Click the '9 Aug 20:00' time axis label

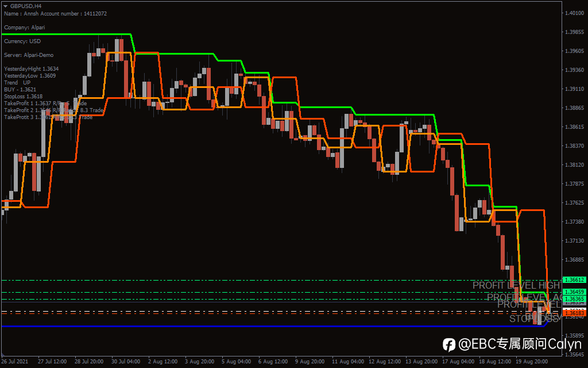310,361
